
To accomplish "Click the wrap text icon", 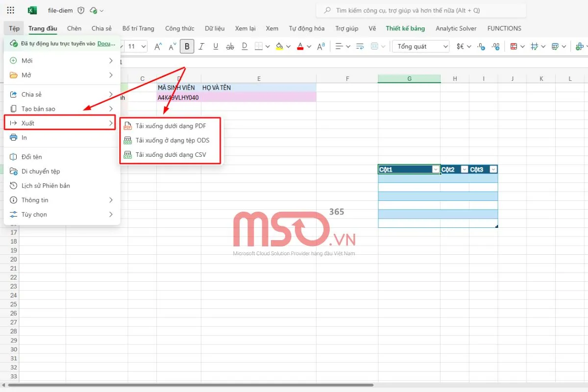I will (360, 47).
